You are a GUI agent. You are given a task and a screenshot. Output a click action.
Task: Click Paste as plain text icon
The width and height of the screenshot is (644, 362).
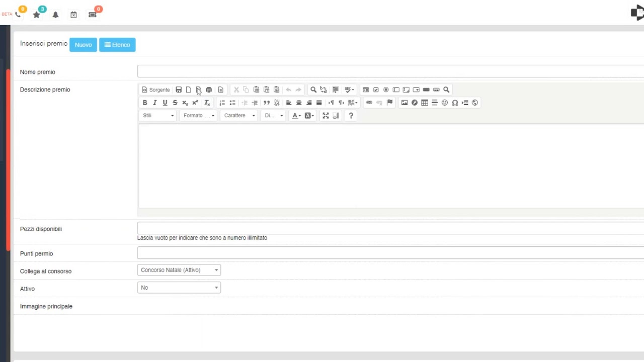pyautogui.click(x=266, y=89)
